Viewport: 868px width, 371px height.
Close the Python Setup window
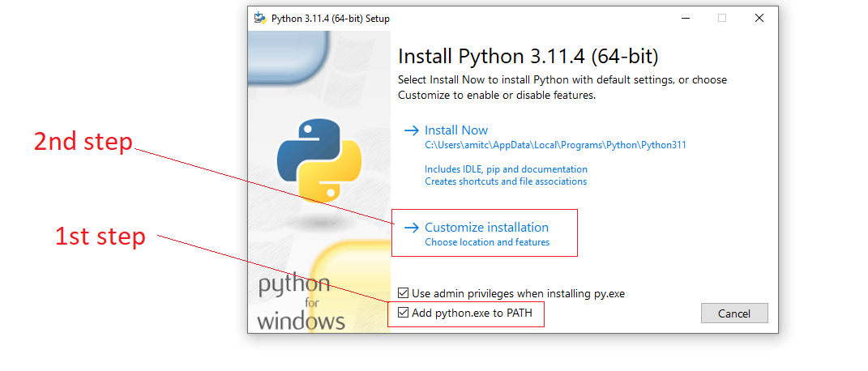pos(759,19)
